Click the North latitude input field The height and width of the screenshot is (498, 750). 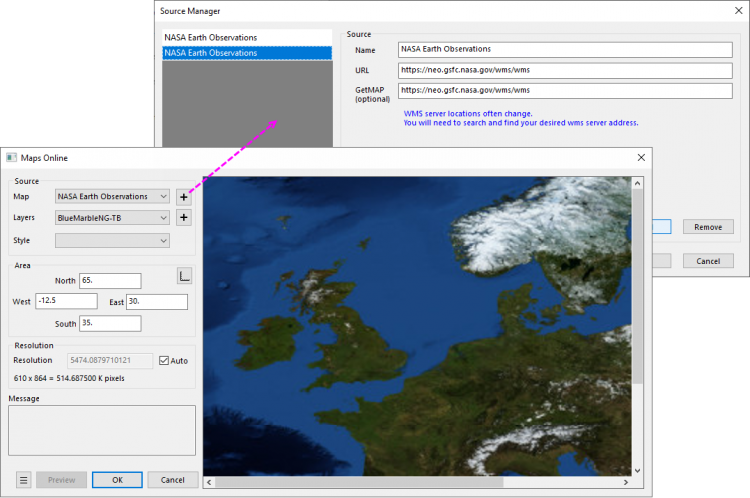pos(109,281)
